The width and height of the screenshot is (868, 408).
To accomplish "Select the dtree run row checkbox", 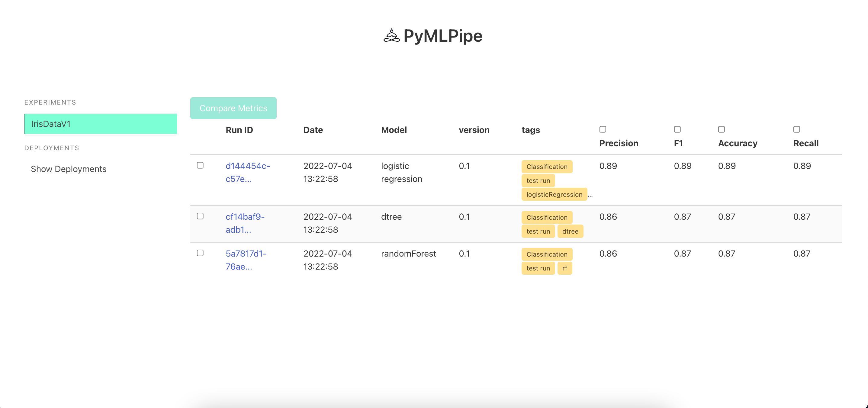I will coord(200,216).
